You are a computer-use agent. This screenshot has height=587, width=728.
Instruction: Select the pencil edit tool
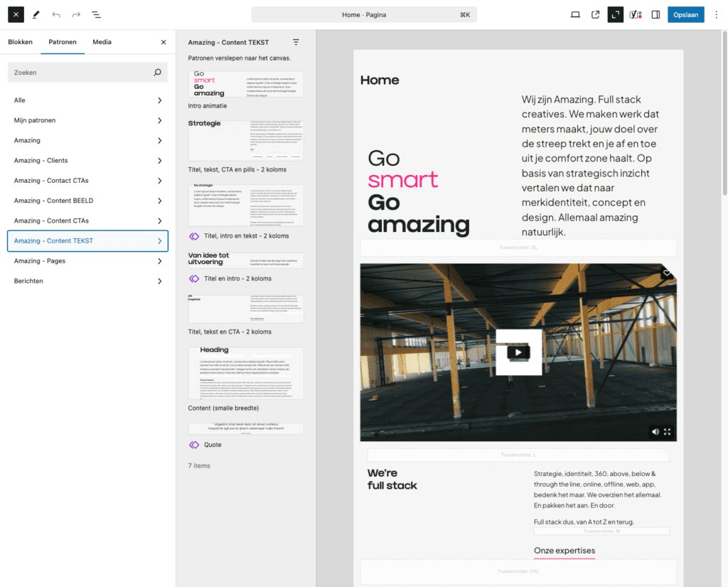click(x=36, y=14)
